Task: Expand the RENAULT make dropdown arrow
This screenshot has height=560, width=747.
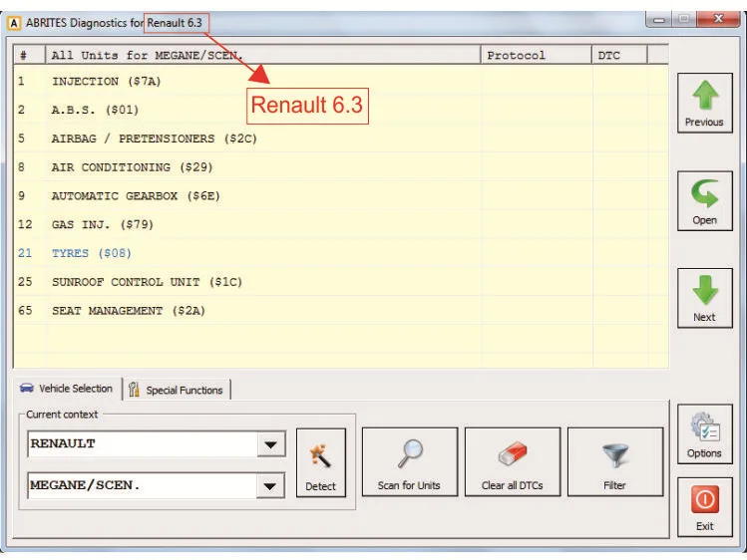Action: (x=271, y=444)
